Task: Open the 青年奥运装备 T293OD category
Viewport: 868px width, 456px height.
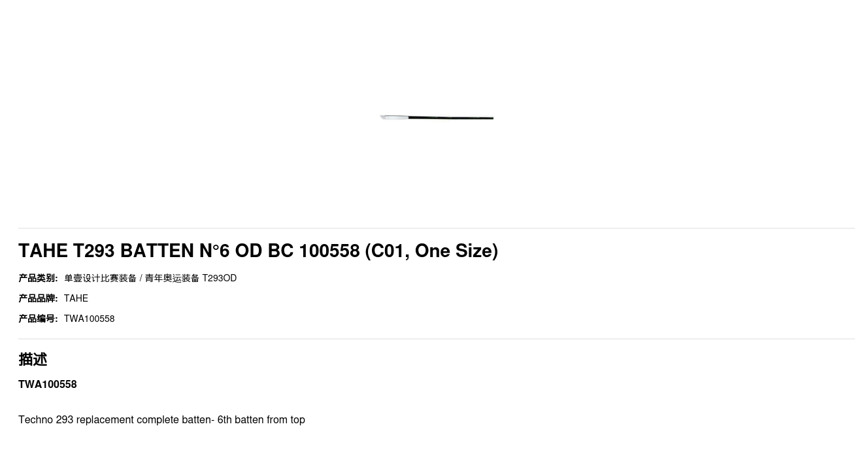Action: [190, 278]
